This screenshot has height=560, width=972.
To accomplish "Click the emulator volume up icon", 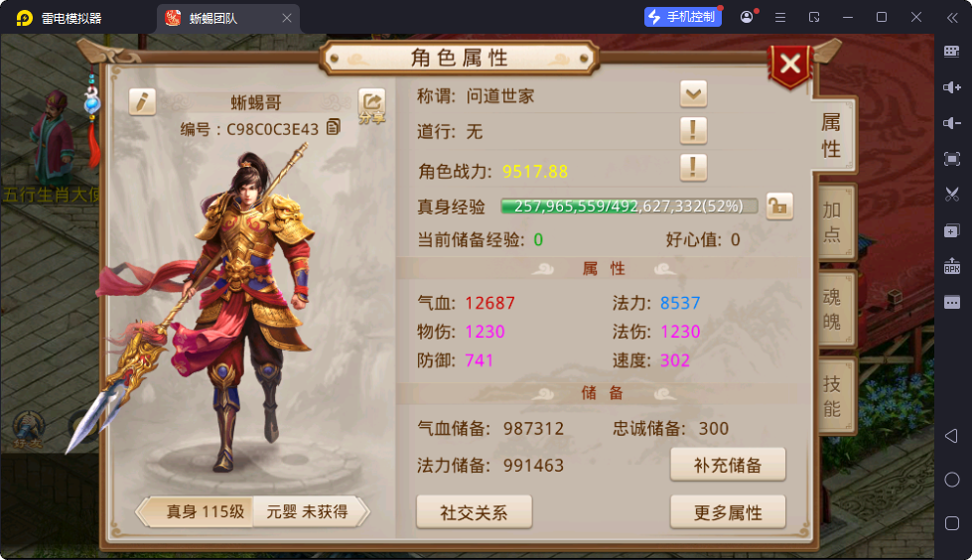I will click(951, 86).
